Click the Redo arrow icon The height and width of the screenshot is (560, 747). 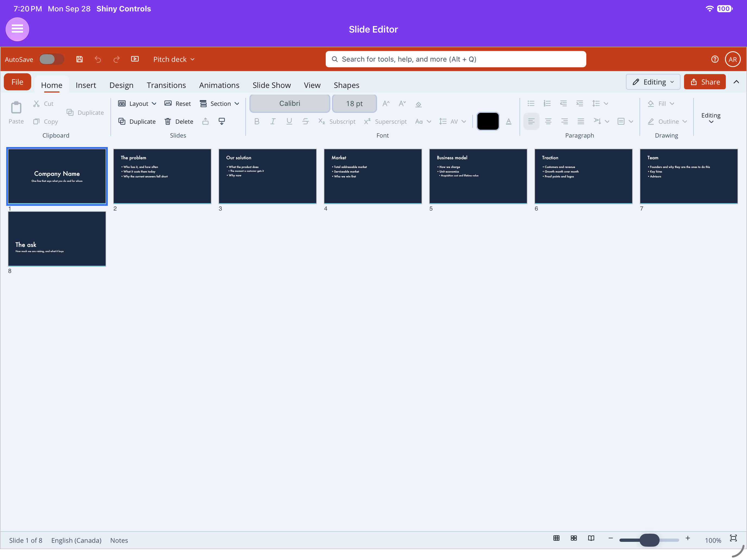[x=116, y=59]
